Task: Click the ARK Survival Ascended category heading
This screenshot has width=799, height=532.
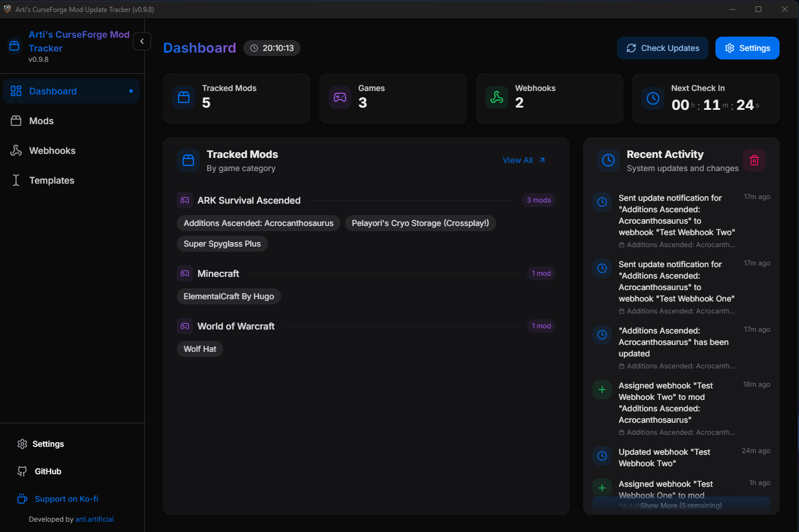Action: tap(249, 200)
